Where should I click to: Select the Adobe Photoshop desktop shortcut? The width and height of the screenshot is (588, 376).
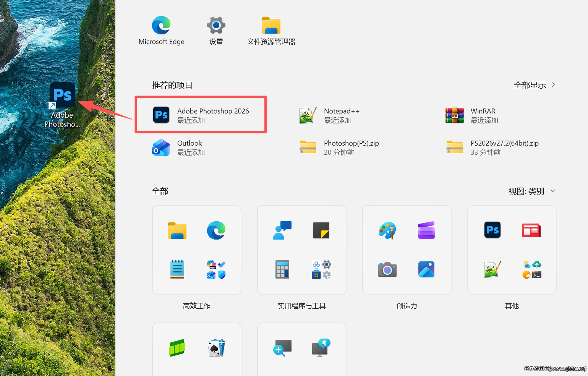(x=62, y=105)
